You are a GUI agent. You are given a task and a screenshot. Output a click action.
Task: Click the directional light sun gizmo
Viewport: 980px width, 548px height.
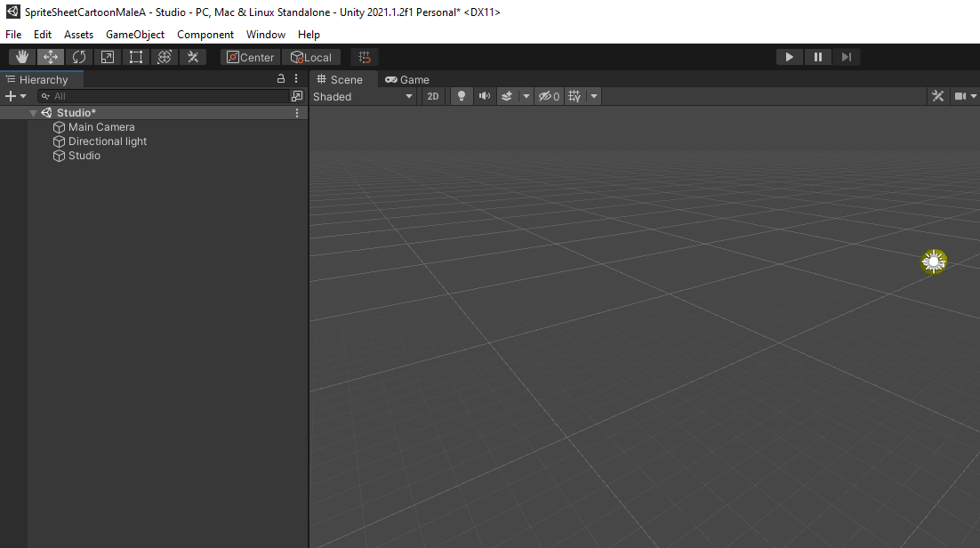[x=934, y=262]
